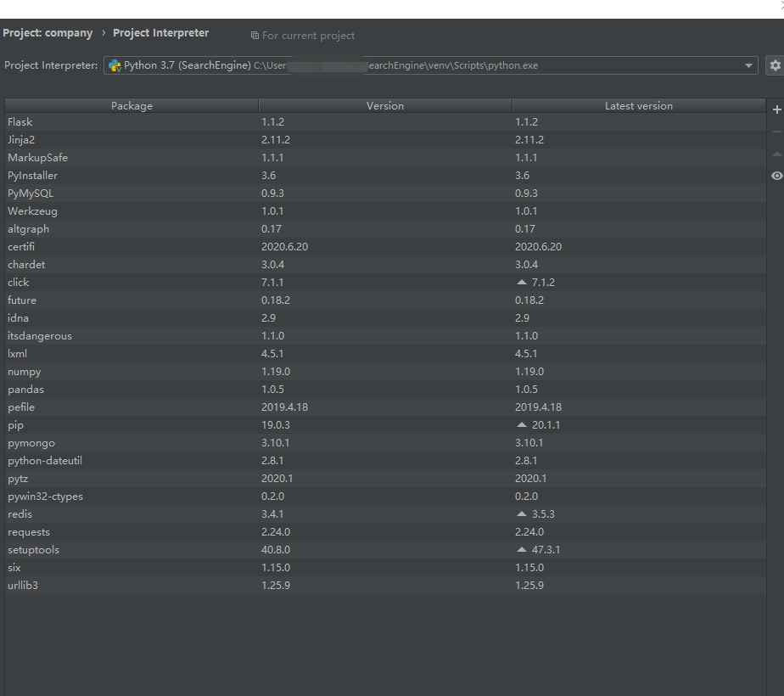Click the version 2020.6.20 in Version column
The height and width of the screenshot is (696, 784).
pyautogui.click(x=284, y=247)
